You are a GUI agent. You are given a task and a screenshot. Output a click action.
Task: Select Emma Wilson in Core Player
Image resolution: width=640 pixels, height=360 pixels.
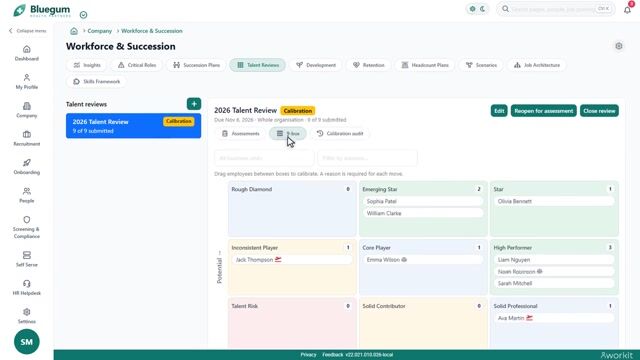(422, 260)
